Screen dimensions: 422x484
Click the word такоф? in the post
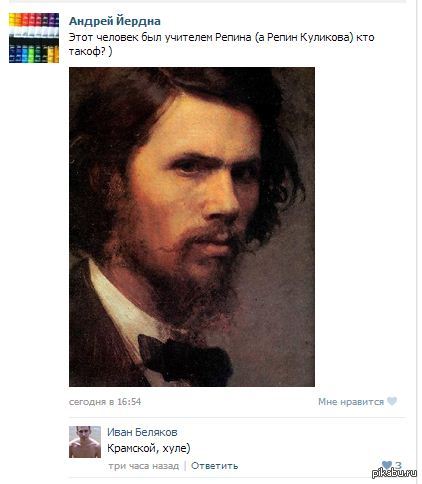[87, 51]
